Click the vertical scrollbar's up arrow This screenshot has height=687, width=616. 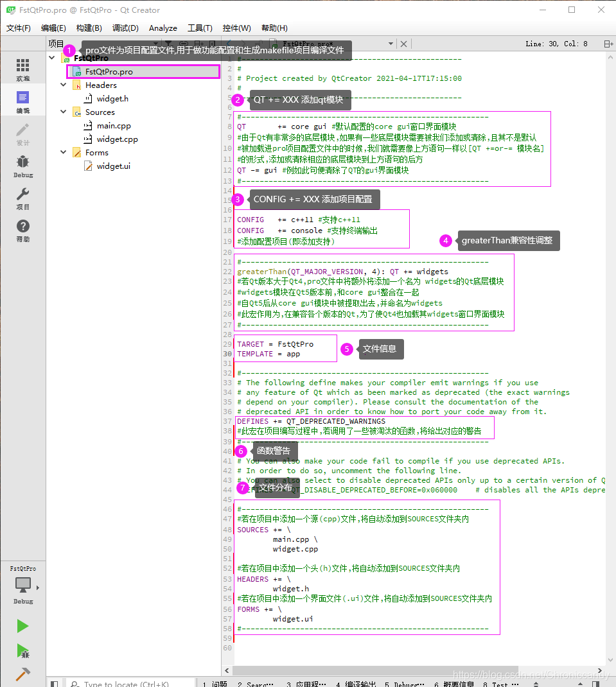click(x=610, y=57)
